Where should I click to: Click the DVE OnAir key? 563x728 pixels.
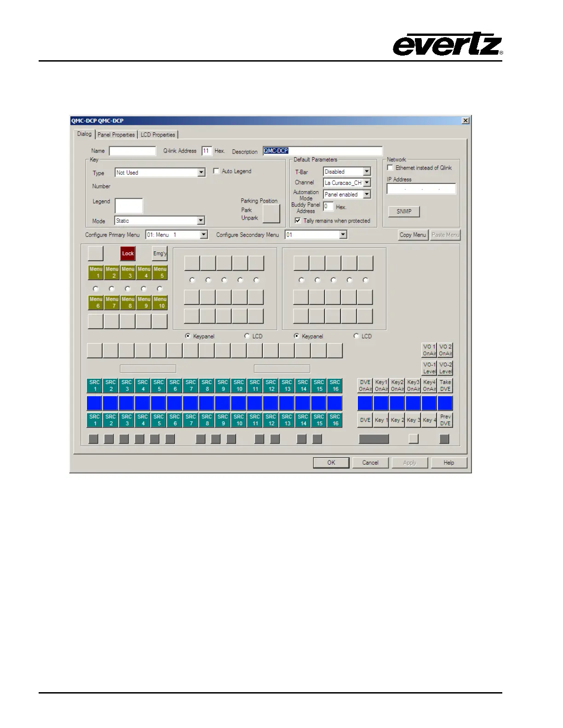(x=365, y=386)
